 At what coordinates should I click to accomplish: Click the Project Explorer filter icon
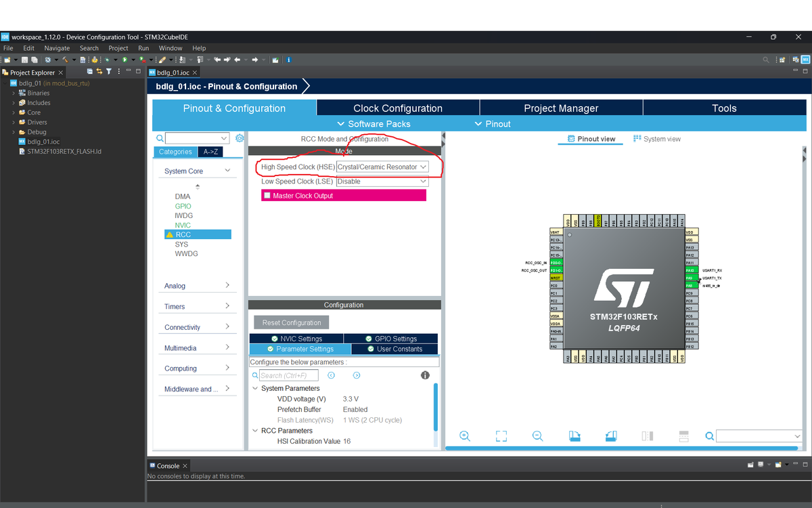coord(109,72)
